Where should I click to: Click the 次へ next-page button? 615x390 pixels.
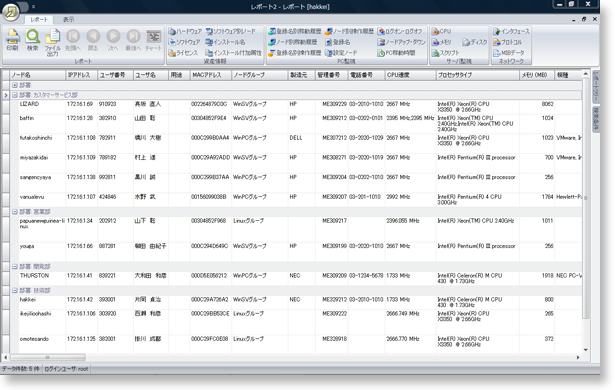click(113, 40)
